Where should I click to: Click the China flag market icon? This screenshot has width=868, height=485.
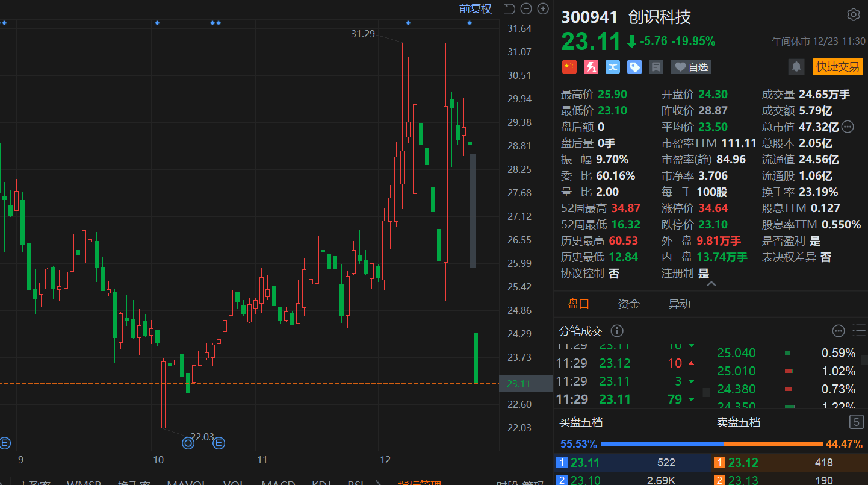569,67
